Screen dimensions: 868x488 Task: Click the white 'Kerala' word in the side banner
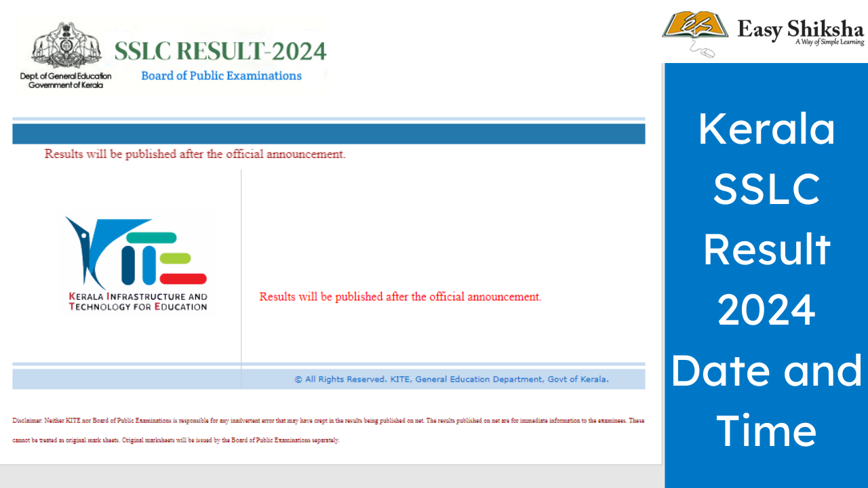[x=766, y=129]
